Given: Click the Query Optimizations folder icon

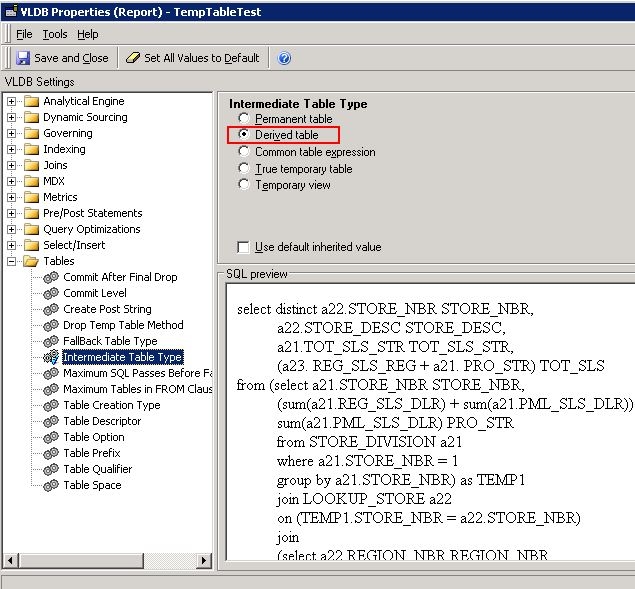Looking at the screenshot, I should coord(31,229).
